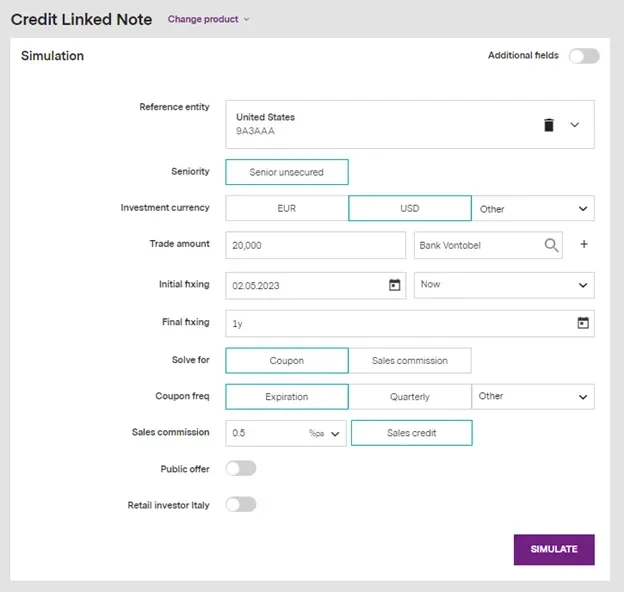
Task: Open the Change product menu
Action: [x=208, y=19]
